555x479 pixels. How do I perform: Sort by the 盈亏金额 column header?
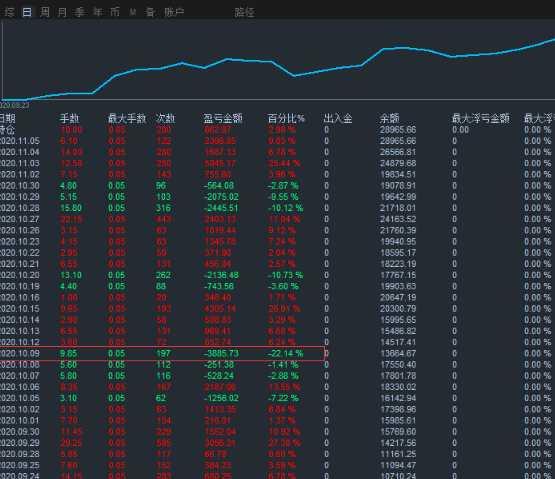point(223,118)
